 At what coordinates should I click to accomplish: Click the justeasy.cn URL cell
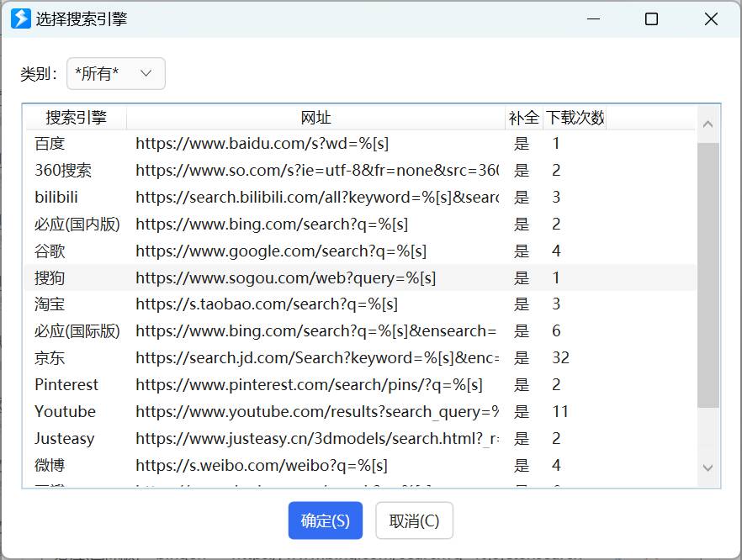317,438
